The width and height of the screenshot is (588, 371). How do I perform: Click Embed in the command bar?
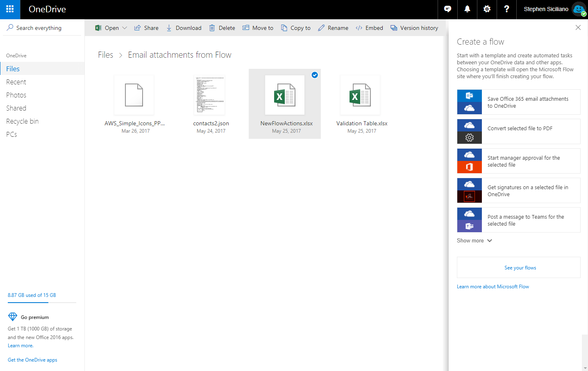(x=369, y=28)
